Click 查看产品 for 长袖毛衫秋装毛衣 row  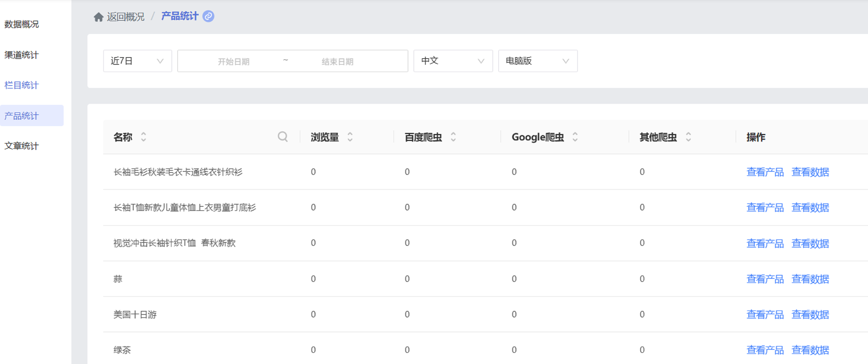point(764,172)
